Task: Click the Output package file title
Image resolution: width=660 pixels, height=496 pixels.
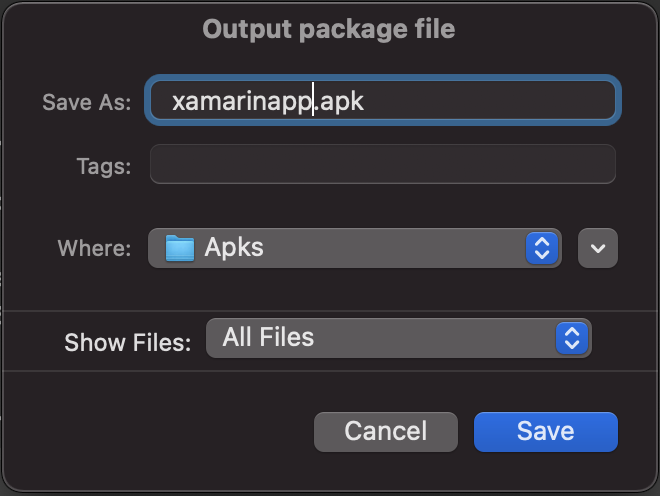Action: click(329, 29)
